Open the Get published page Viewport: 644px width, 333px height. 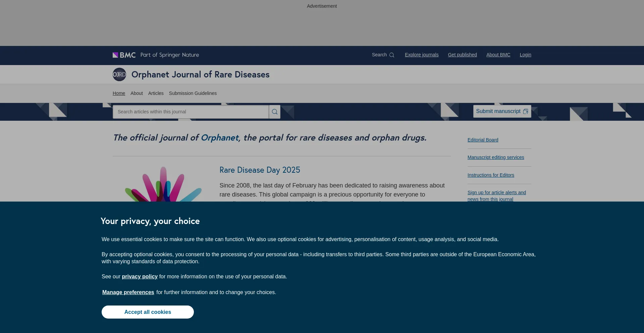pyautogui.click(x=462, y=55)
